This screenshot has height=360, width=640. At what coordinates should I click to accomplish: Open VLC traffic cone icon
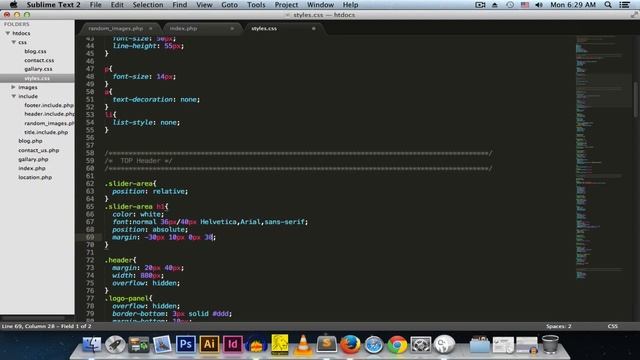[x=303, y=344]
